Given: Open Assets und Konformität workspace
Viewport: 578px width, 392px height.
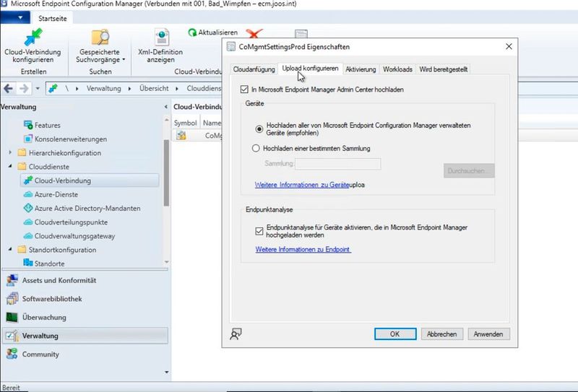Looking at the screenshot, I should click(85, 280).
